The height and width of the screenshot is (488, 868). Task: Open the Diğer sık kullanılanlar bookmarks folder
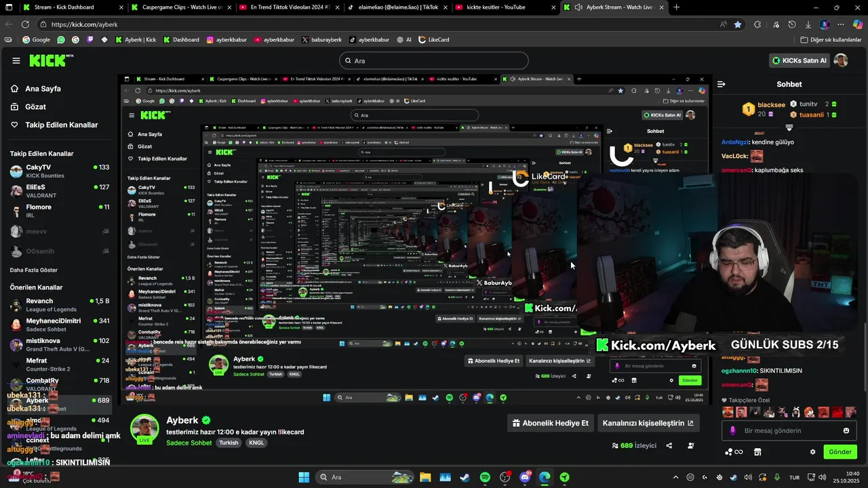(x=831, y=40)
